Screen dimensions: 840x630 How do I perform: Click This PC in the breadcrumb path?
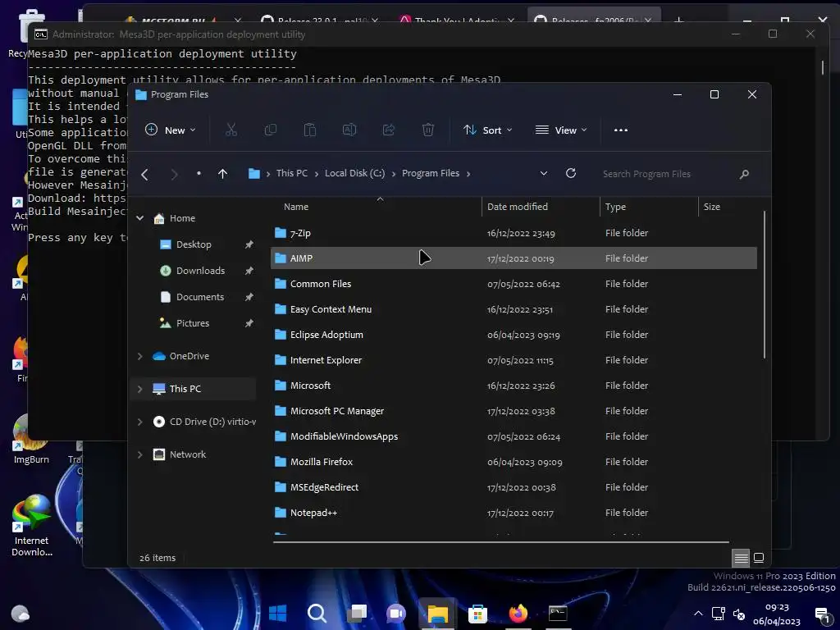coord(292,173)
